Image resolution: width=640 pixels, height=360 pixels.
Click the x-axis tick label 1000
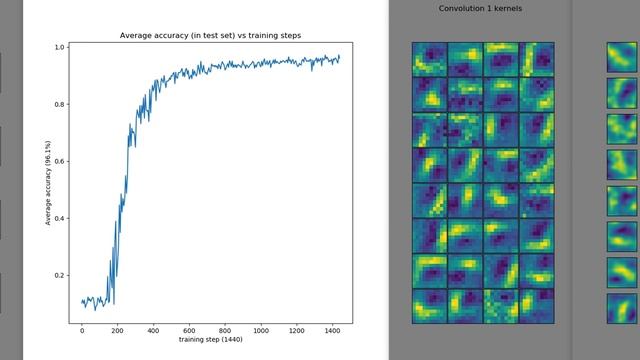tap(261, 331)
